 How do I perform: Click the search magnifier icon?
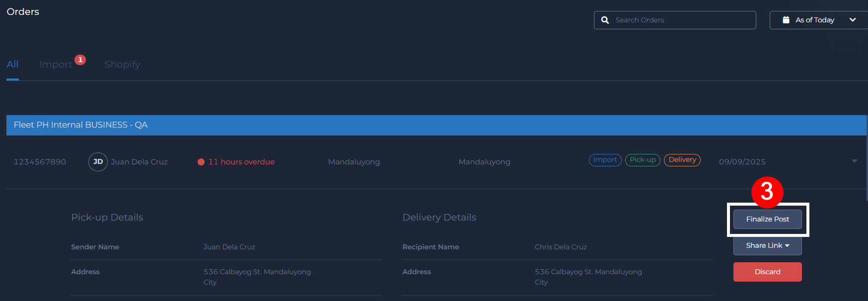click(x=605, y=20)
